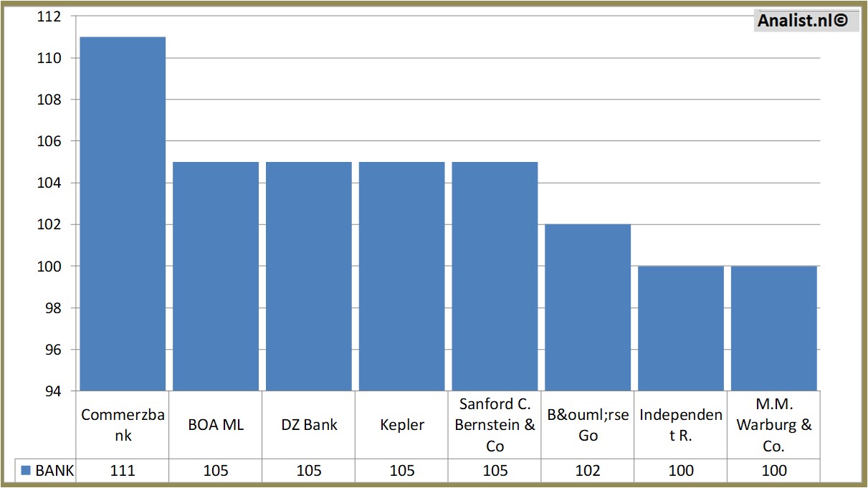The height and width of the screenshot is (488, 868).
Task: Click the Kepler category label
Action: [402, 425]
